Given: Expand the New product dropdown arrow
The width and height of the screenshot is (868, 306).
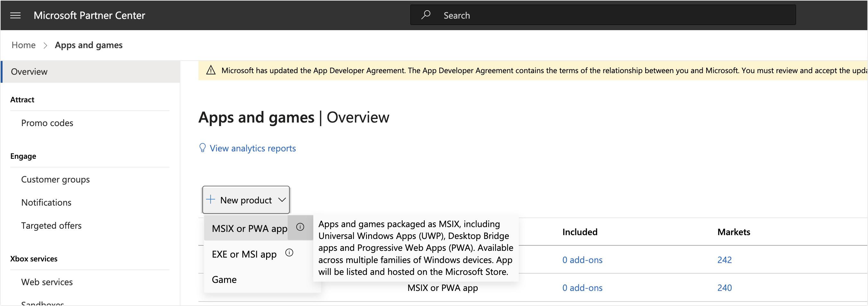Looking at the screenshot, I should coord(282,200).
